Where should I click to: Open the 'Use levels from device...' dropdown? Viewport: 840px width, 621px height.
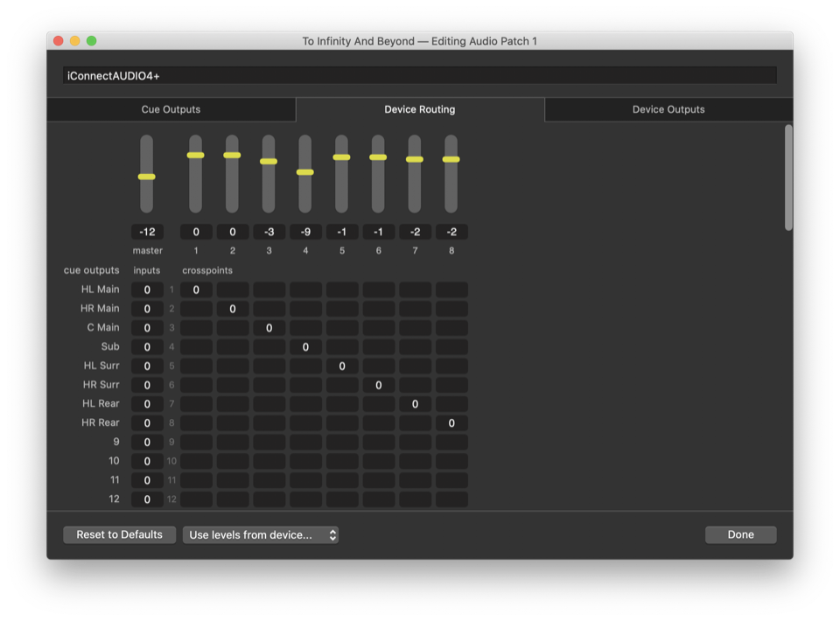coord(260,535)
